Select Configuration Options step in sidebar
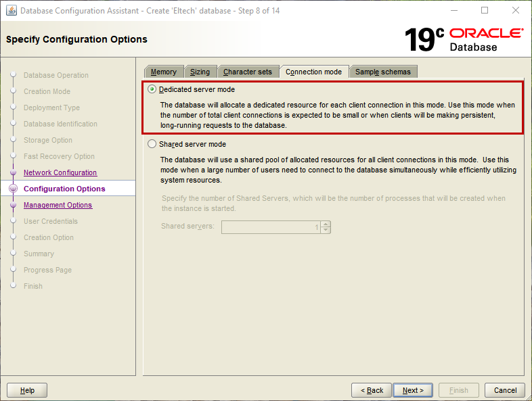The width and height of the screenshot is (532, 401). pyautogui.click(x=64, y=189)
